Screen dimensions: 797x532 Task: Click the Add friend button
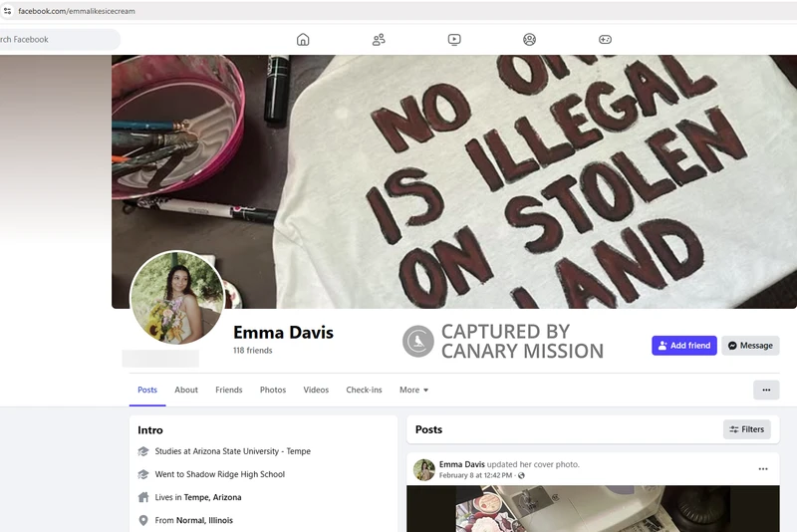[x=684, y=346]
